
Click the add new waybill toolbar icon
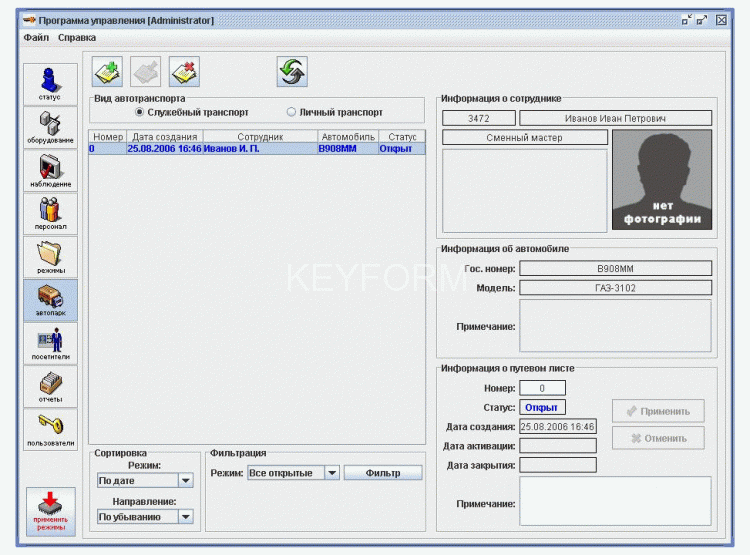[107, 72]
